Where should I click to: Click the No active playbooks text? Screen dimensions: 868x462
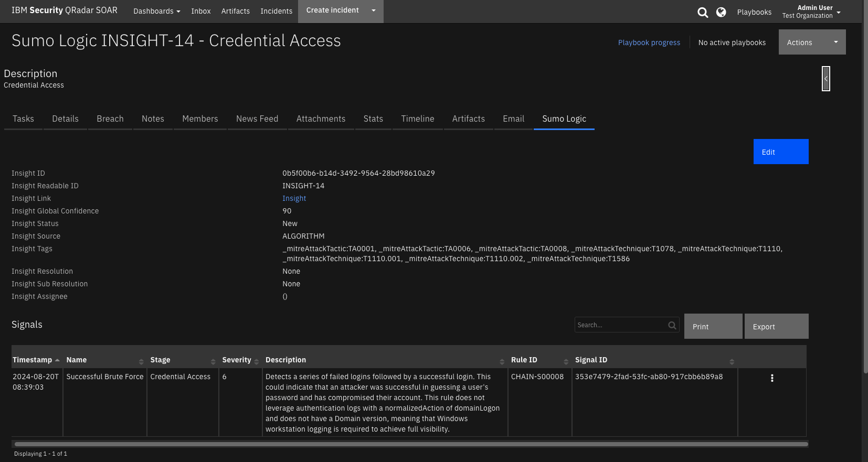point(732,42)
